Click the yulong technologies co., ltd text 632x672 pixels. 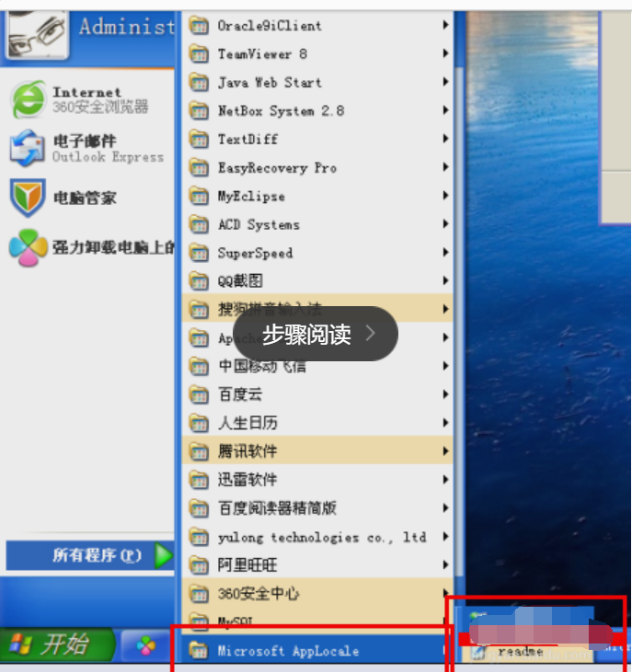tap(322, 538)
